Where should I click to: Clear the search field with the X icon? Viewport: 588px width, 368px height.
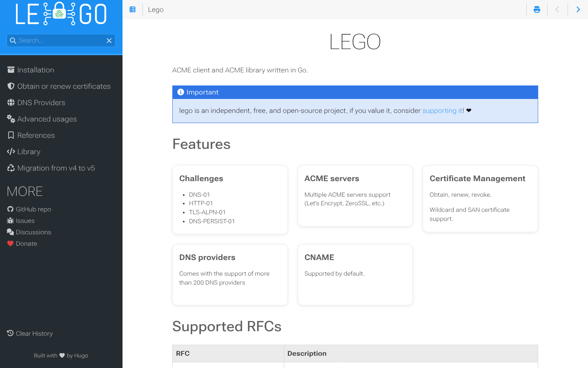tap(109, 40)
